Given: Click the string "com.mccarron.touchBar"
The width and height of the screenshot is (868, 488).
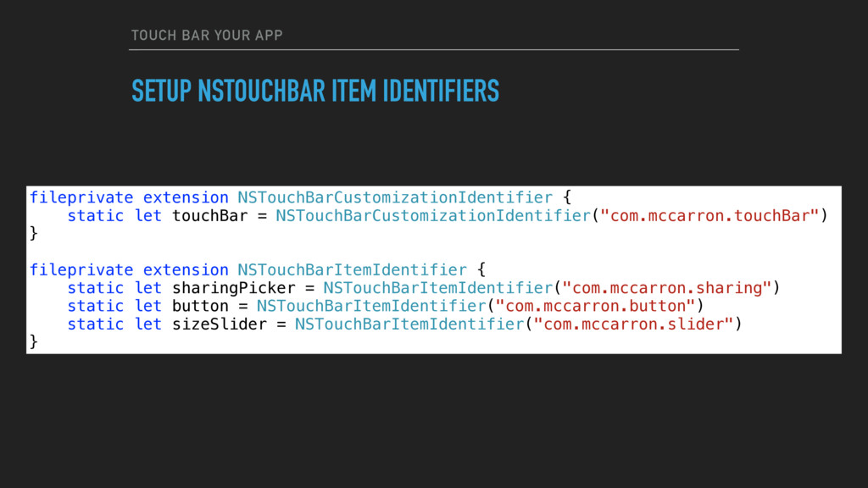Looking at the screenshot, I should click(x=709, y=216).
